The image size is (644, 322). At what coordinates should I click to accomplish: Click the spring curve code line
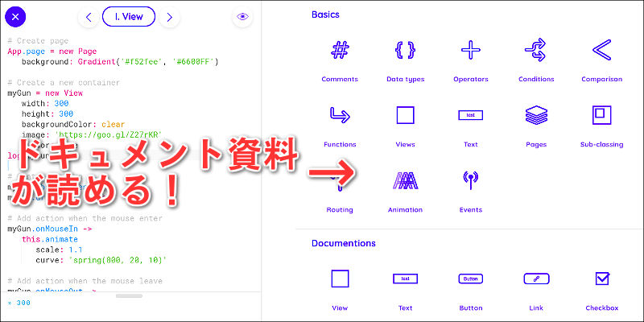coord(101,260)
